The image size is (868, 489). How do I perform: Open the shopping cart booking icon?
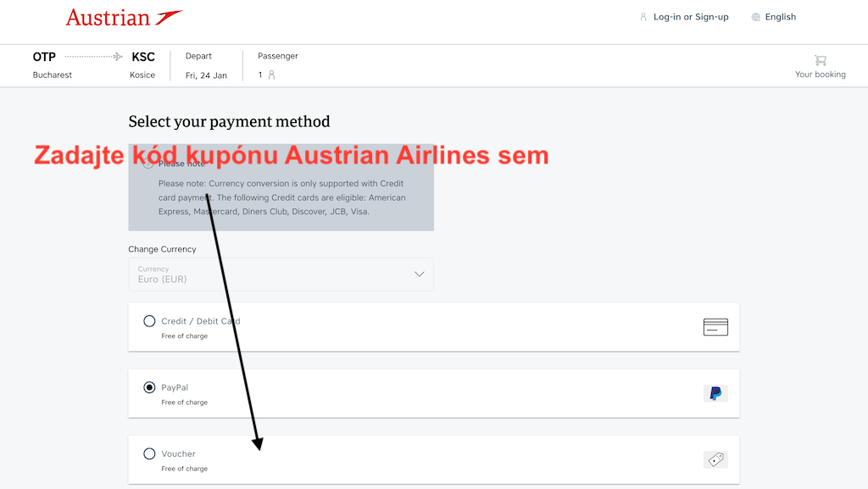point(820,60)
